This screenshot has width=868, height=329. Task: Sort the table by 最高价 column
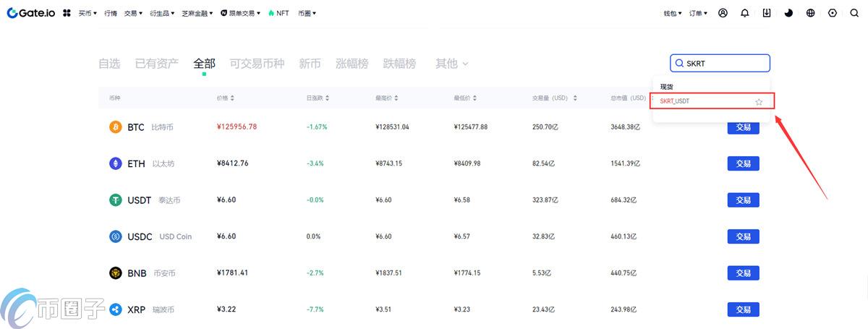[x=387, y=98]
